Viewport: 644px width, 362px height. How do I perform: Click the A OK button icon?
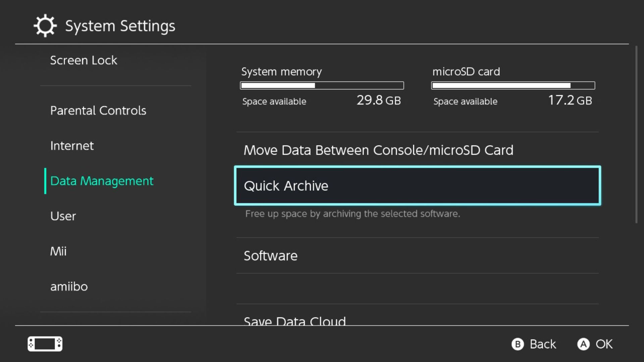click(584, 344)
